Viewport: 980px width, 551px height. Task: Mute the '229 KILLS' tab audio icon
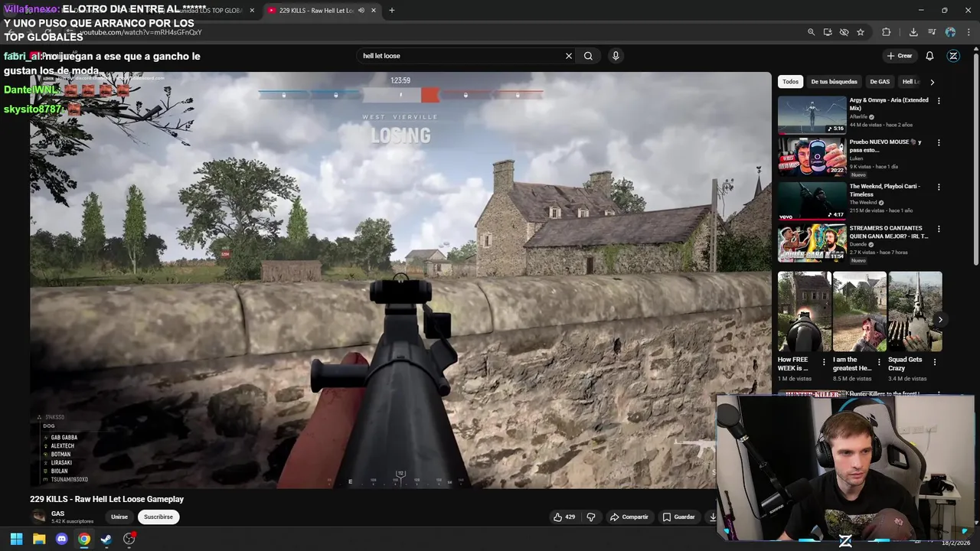coord(361,11)
